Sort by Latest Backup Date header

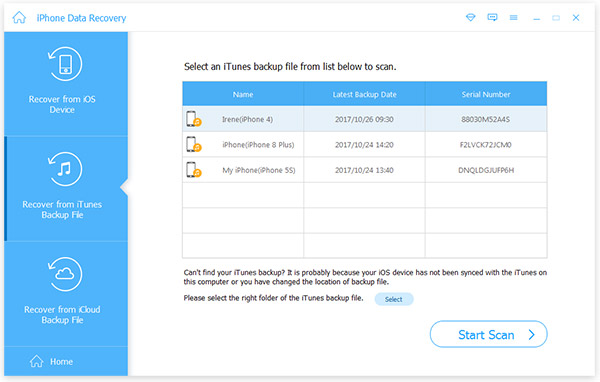[364, 94]
